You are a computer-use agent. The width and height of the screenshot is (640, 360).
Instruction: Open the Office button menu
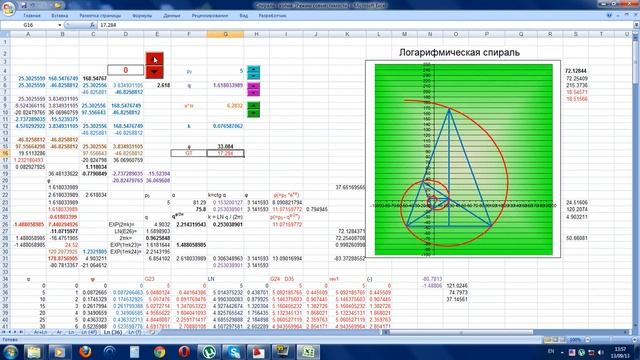(8, 8)
